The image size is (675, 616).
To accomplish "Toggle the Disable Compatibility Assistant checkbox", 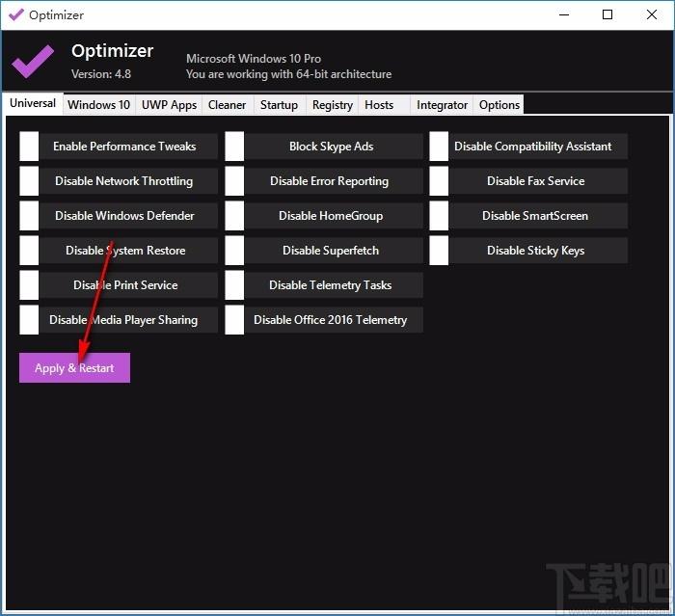I will pos(439,147).
